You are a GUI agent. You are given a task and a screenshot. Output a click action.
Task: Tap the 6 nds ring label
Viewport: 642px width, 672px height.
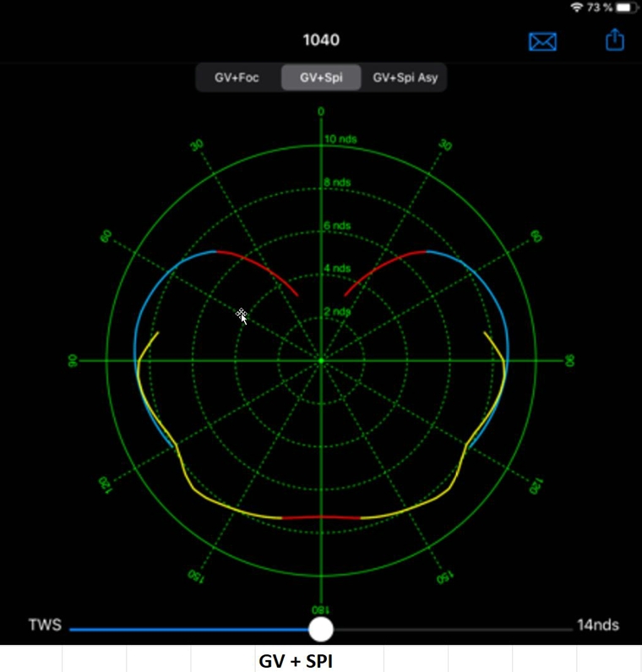point(338,226)
